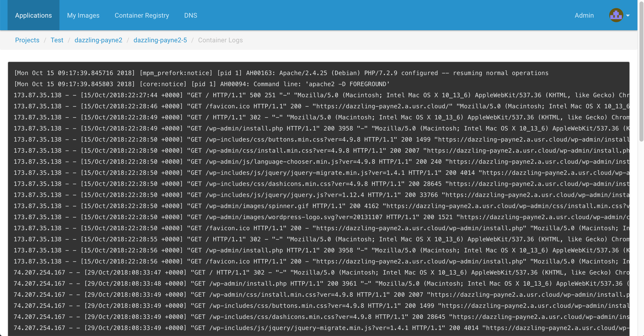644x336 pixels.
Task: Select 22:28:56 favicon.ico log line
Action: pyautogui.click(x=321, y=261)
